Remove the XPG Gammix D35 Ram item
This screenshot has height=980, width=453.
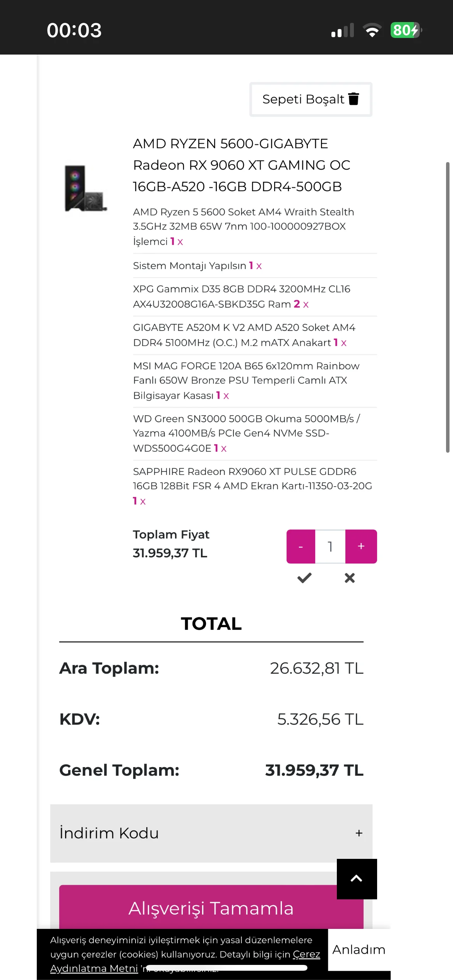point(306,305)
